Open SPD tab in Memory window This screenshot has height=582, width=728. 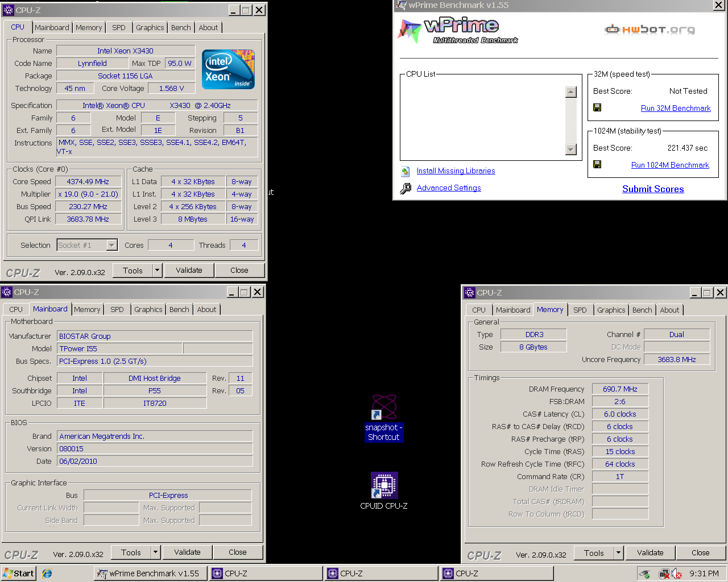[580, 310]
